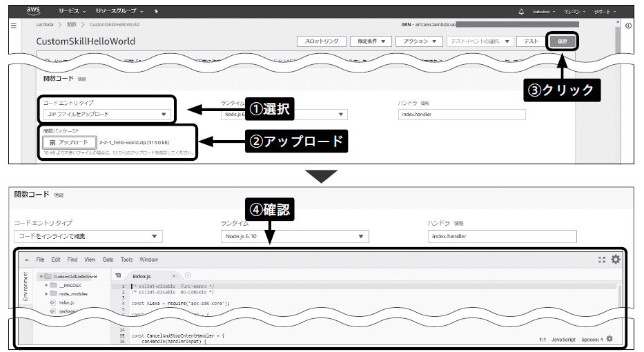
Task: Toggle the hamburger navigation menu icon
Action: (x=14, y=26)
